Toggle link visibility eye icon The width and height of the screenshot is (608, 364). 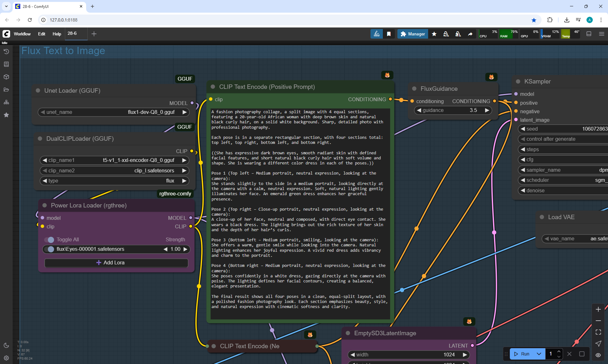click(x=598, y=355)
